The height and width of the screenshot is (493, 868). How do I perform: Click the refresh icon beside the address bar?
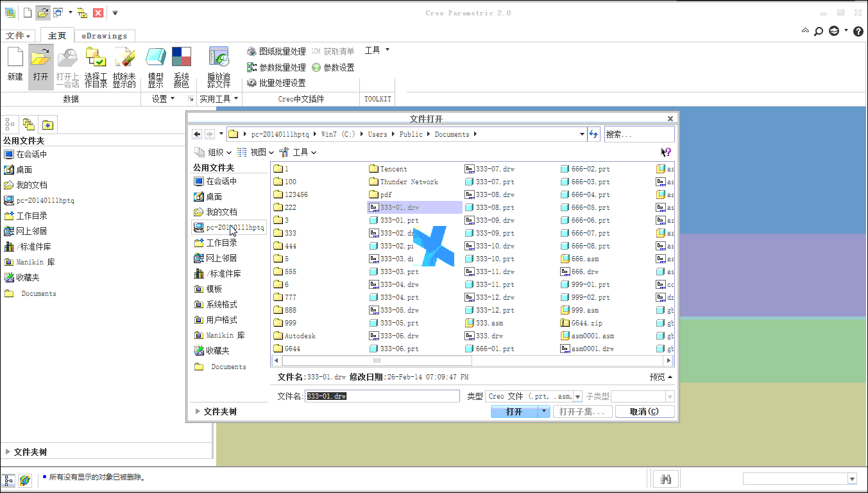click(593, 134)
